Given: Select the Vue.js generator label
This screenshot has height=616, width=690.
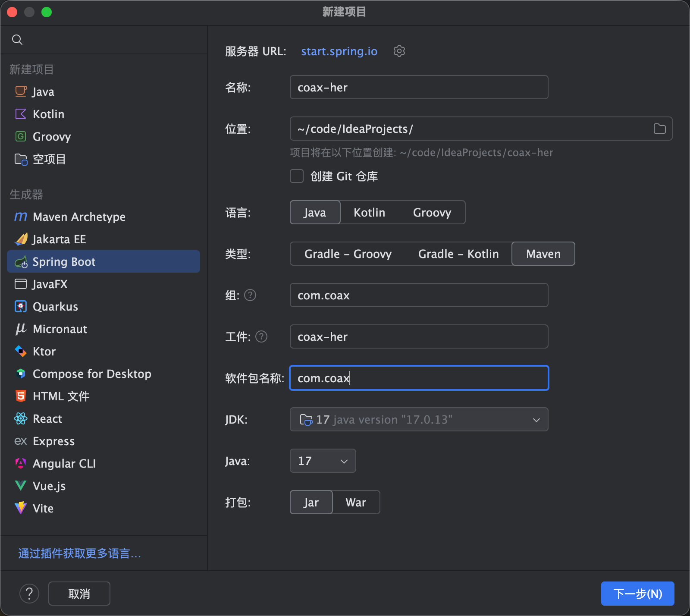Looking at the screenshot, I should (x=49, y=486).
